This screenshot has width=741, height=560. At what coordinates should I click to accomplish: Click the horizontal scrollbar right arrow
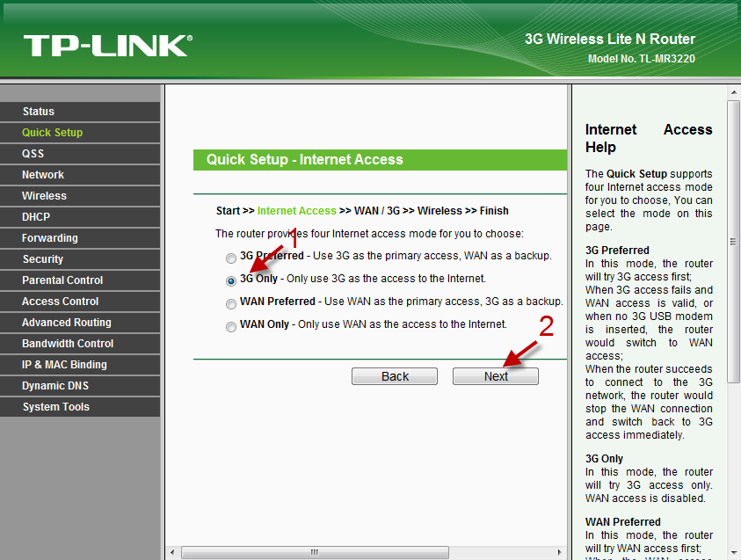(x=560, y=552)
